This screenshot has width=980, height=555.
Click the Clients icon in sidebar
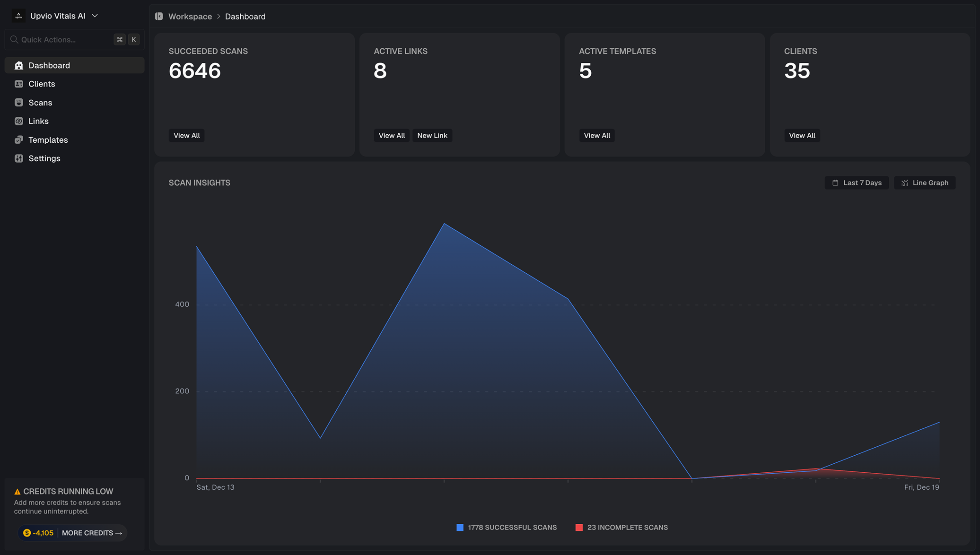coord(19,84)
